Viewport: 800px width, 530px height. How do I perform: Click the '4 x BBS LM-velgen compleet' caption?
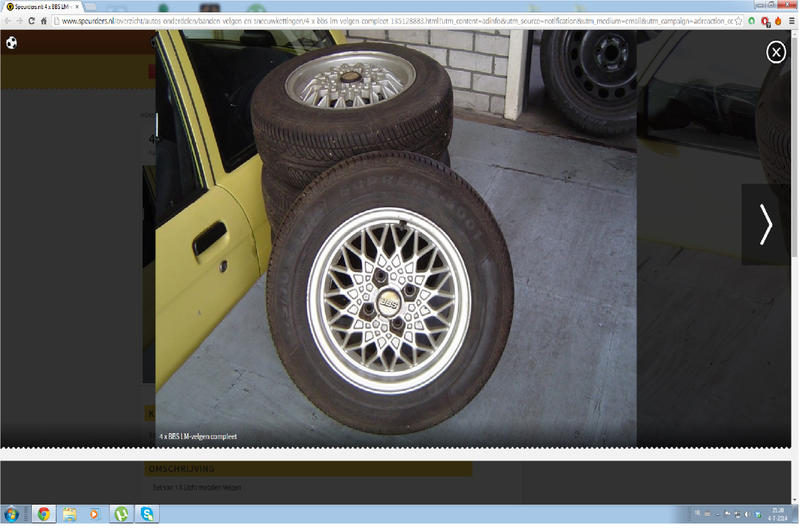198,437
